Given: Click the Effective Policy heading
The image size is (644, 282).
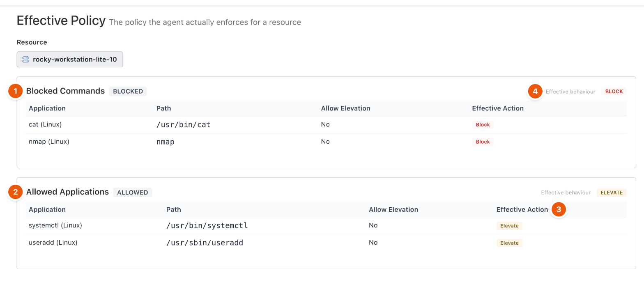Looking at the screenshot, I should click(x=61, y=21).
